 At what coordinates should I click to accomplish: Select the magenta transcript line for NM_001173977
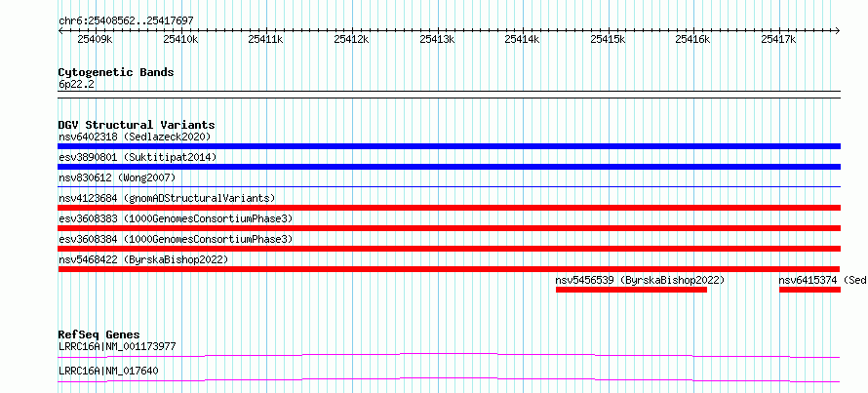pos(449,355)
